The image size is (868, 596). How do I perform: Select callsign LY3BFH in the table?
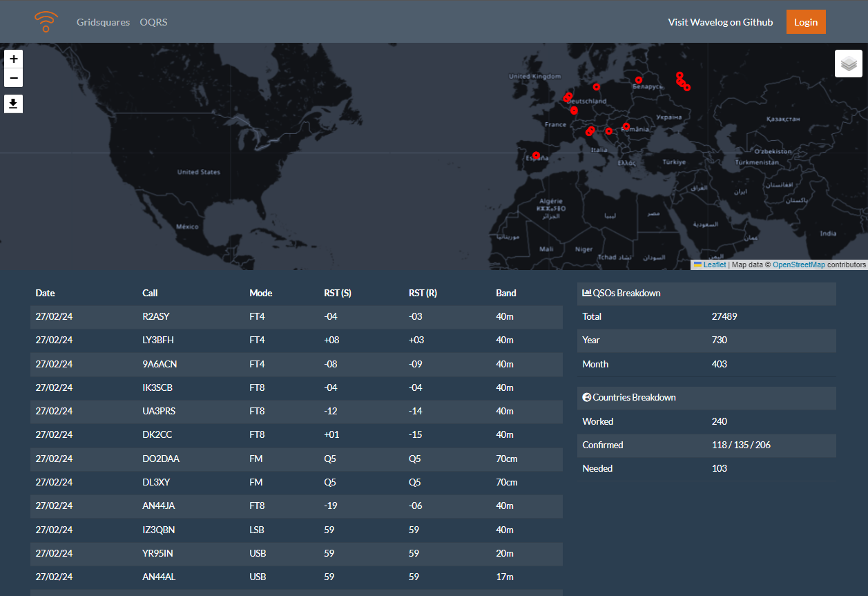[158, 340]
